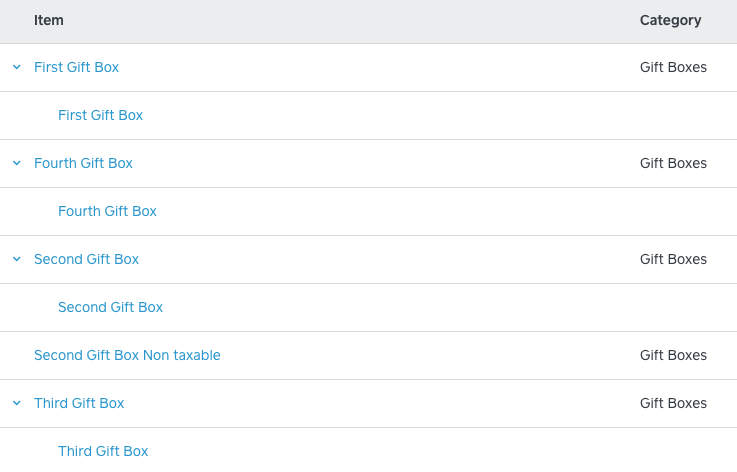
Task: Open the parent Second Gift Box item
Action: (86, 260)
